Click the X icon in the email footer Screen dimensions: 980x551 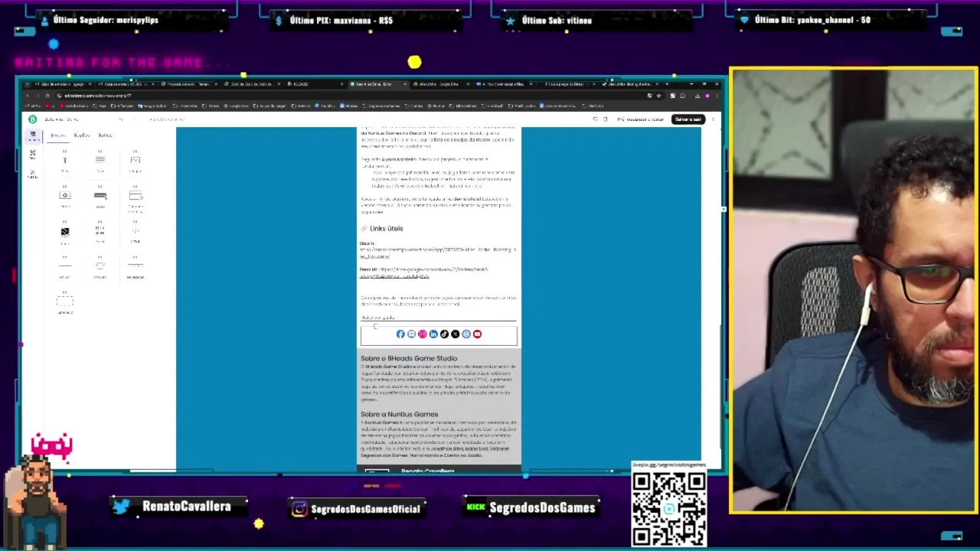pos(455,334)
